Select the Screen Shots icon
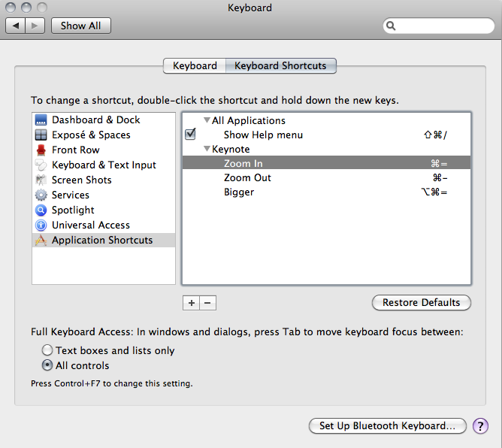The width and height of the screenshot is (502, 448). pos(41,180)
